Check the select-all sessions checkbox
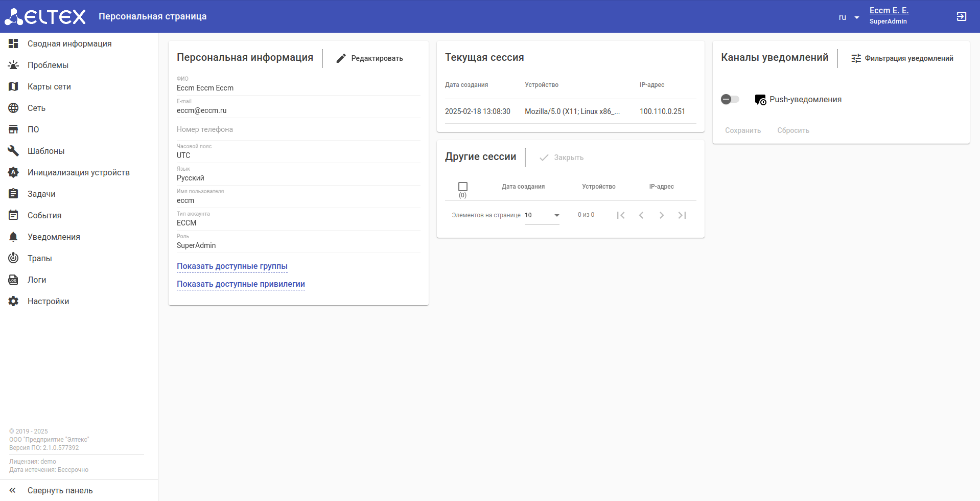The height and width of the screenshot is (501, 980). (463, 187)
